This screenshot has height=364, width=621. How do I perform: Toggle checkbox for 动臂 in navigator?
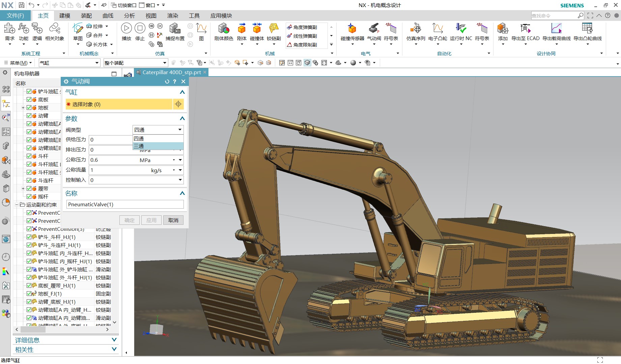point(29,116)
